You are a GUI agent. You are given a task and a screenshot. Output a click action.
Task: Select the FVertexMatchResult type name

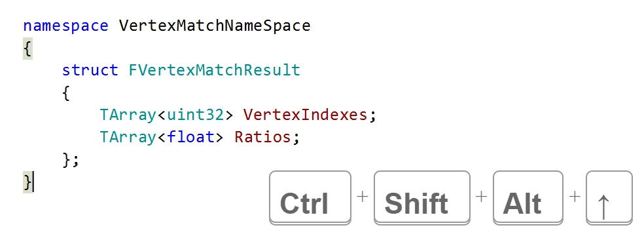215,70
